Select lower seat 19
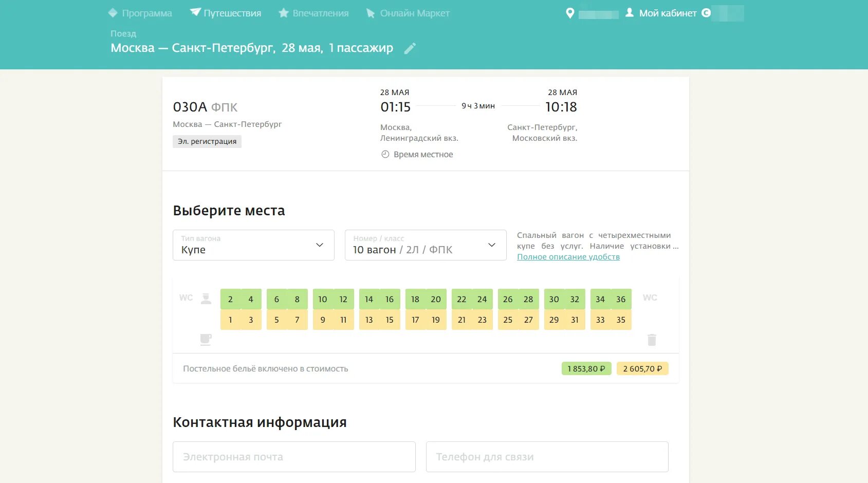The width and height of the screenshot is (868, 483). (436, 320)
